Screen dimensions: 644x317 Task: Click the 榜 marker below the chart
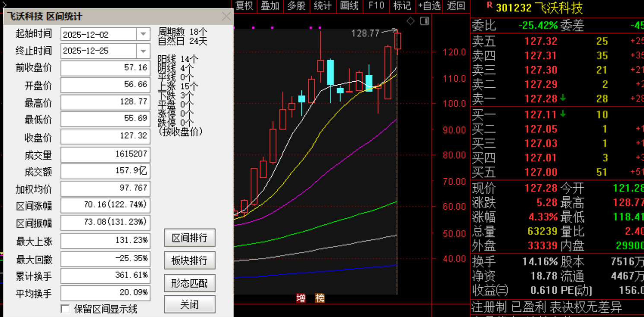[x=320, y=298]
